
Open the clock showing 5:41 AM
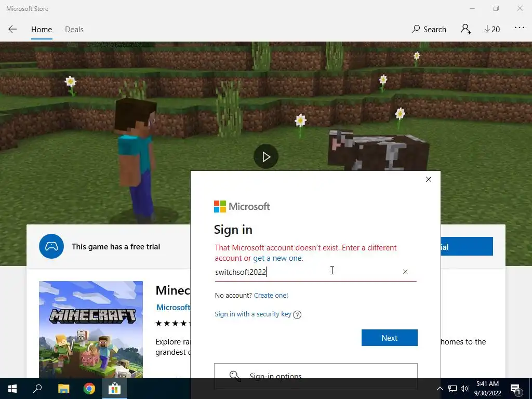pos(487,389)
